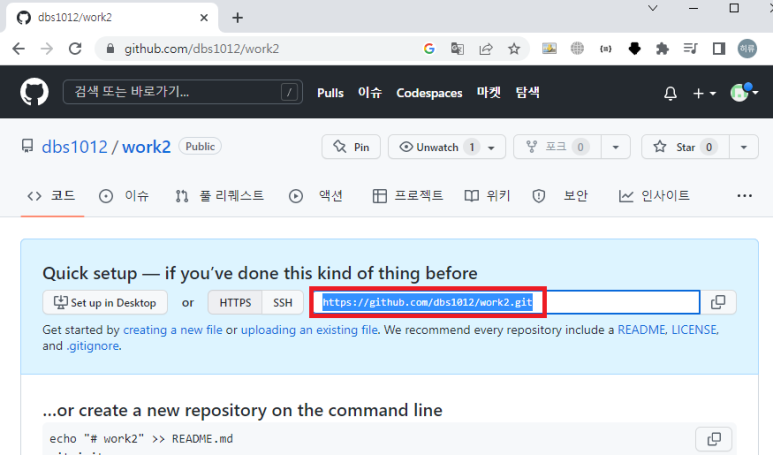
Task: Click the share page icon
Action: tap(486, 49)
